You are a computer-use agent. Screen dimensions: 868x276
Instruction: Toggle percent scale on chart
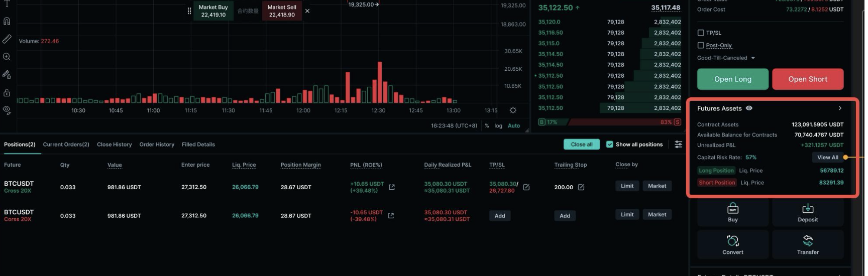487,126
